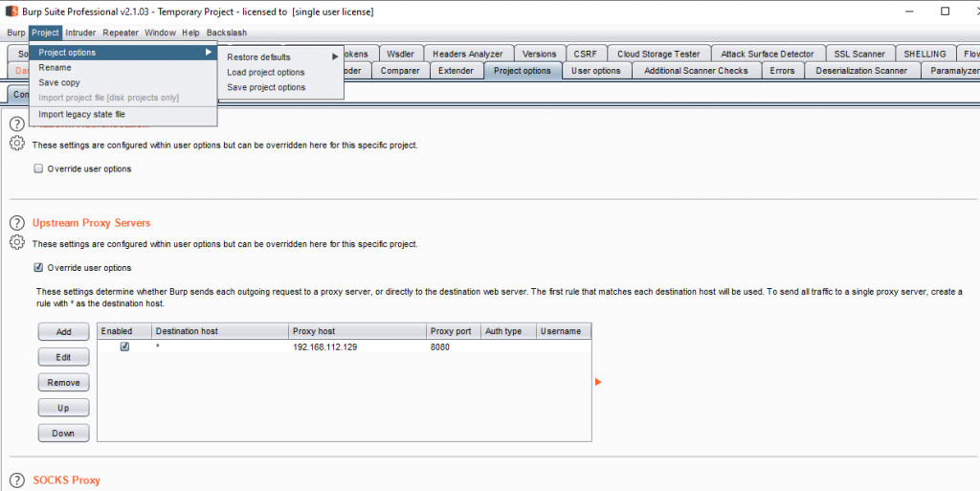980x491 pixels.
Task: Choose Load project options from the submenu
Action: click(266, 73)
